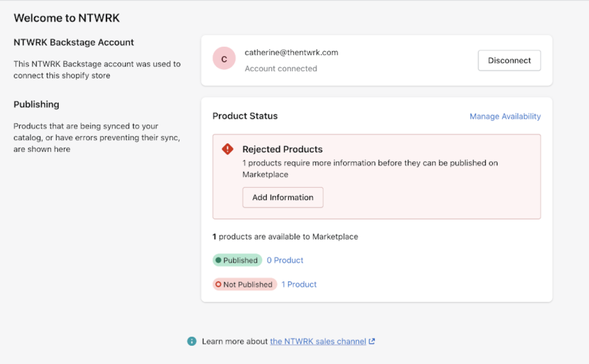Click the Rejected Products heading

pyautogui.click(x=282, y=149)
